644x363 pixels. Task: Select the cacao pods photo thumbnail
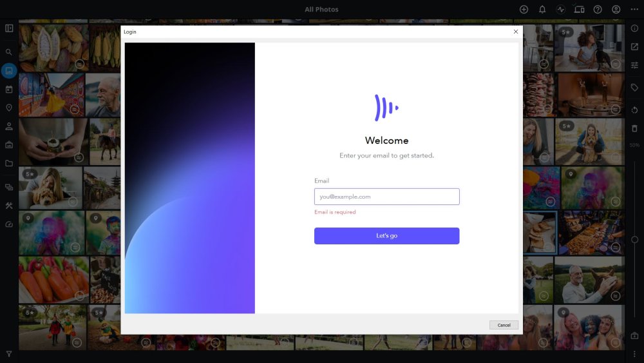pos(53,48)
